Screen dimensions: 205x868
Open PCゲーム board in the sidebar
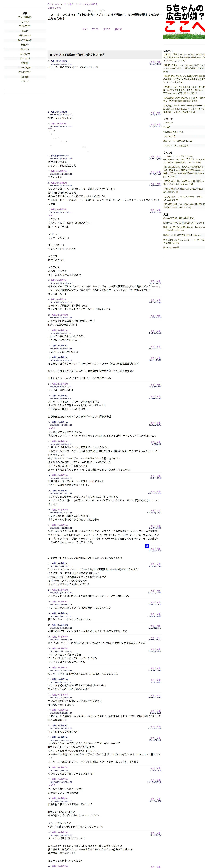pyautogui.click(x=25, y=81)
